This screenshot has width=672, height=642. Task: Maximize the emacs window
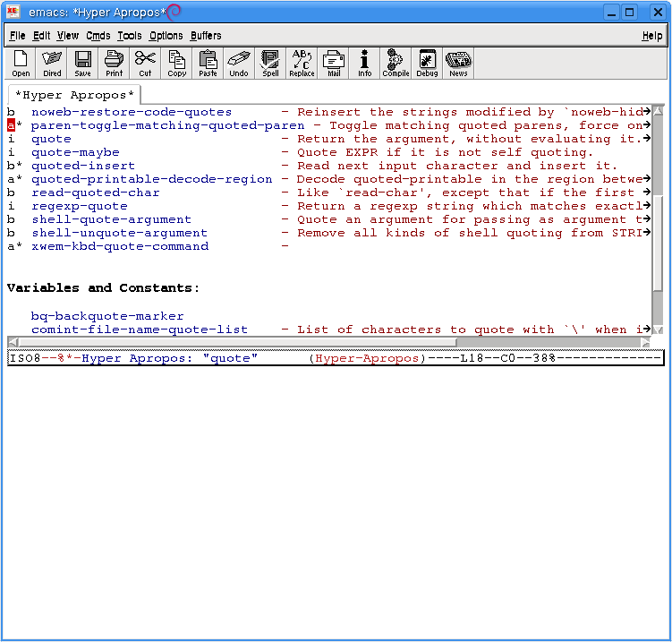point(630,12)
